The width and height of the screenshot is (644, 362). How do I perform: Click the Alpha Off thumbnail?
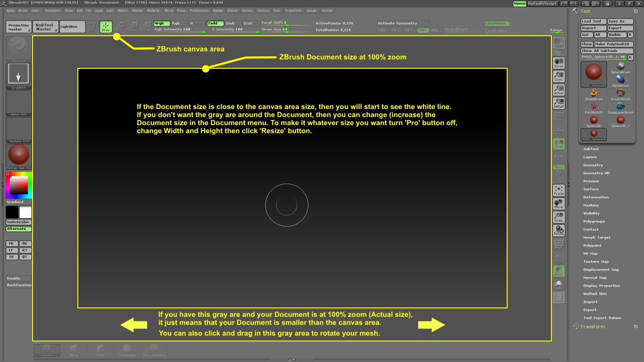pyautogui.click(x=19, y=103)
